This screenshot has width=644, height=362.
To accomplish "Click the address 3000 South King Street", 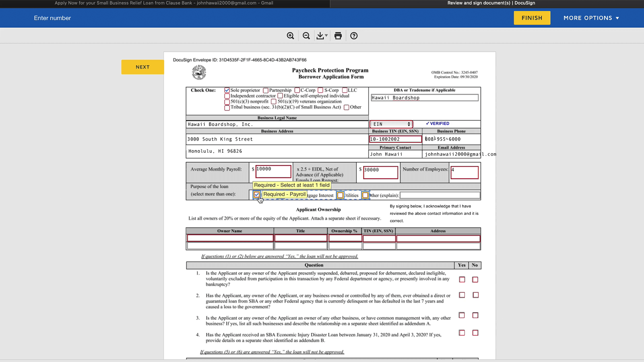I will point(220,139).
